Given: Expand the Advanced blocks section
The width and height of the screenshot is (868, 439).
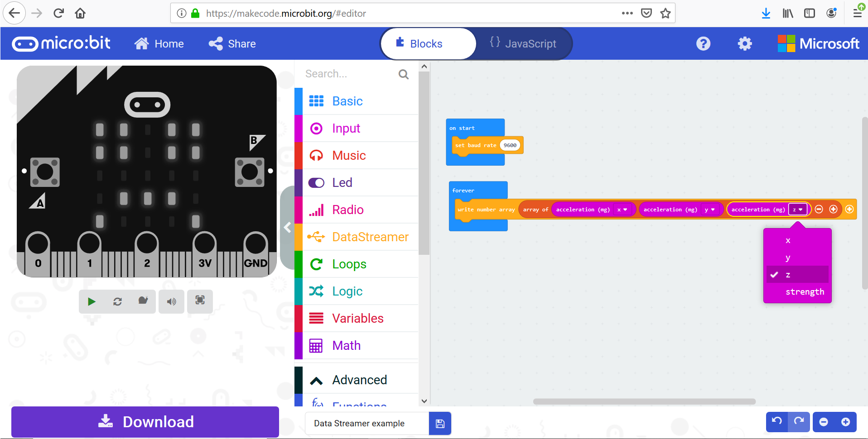Looking at the screenshot, I should point(359,380).
